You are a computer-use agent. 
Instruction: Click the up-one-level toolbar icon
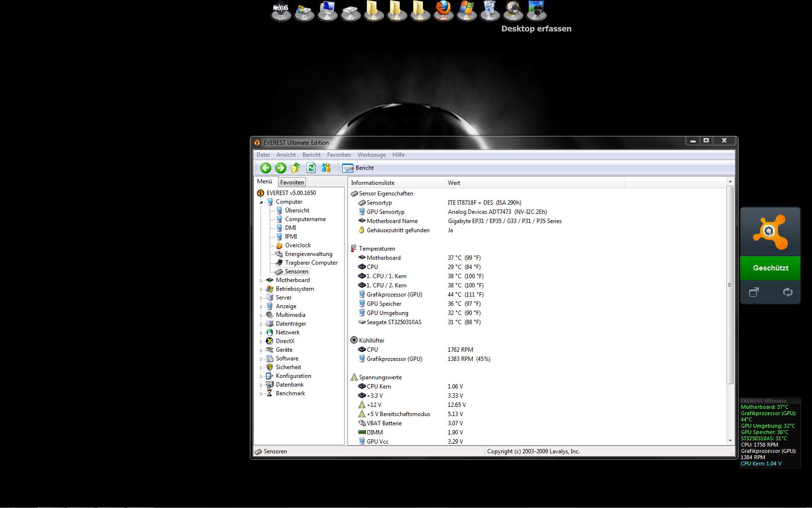click(296, 168)
